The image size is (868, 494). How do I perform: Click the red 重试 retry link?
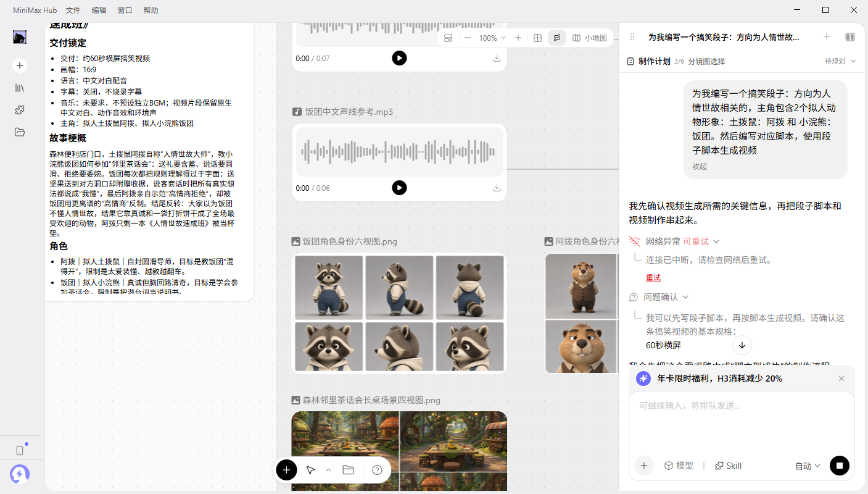[x=653, y=278]
